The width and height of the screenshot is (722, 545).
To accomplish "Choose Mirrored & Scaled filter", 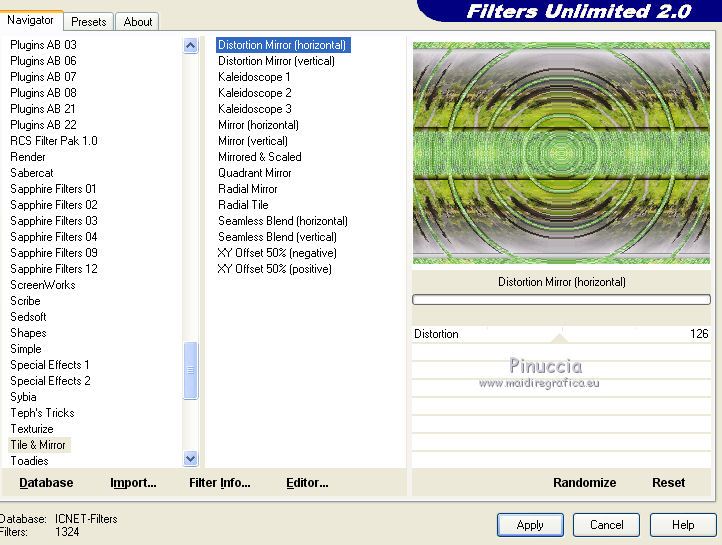I will click(260, 157).
